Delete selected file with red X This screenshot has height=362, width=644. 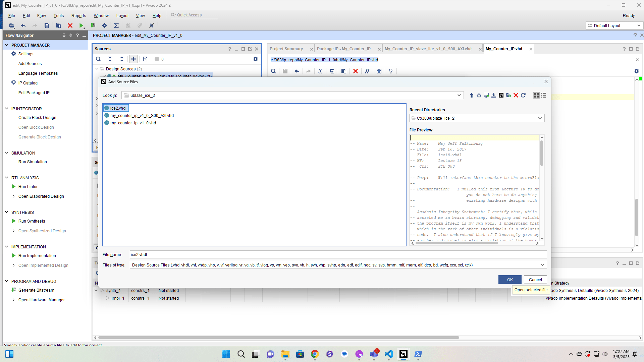click(x=516, y=96)
